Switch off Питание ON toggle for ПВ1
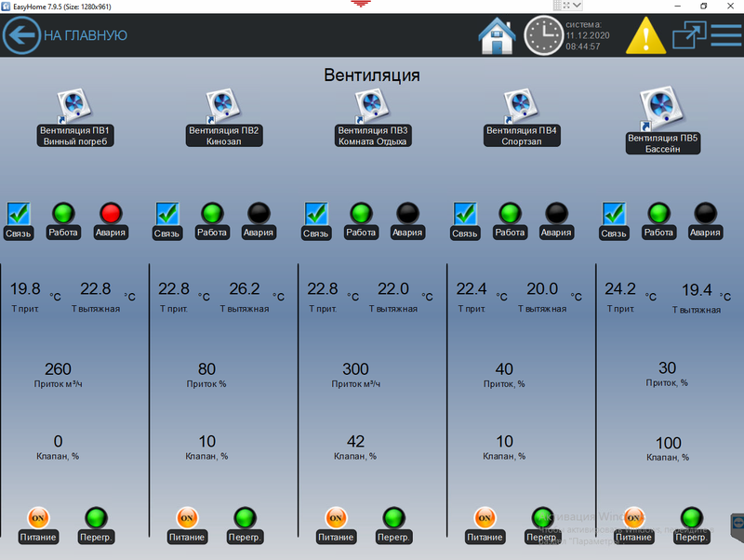Viewport: 744px width, 560px height. pos(38,517)
